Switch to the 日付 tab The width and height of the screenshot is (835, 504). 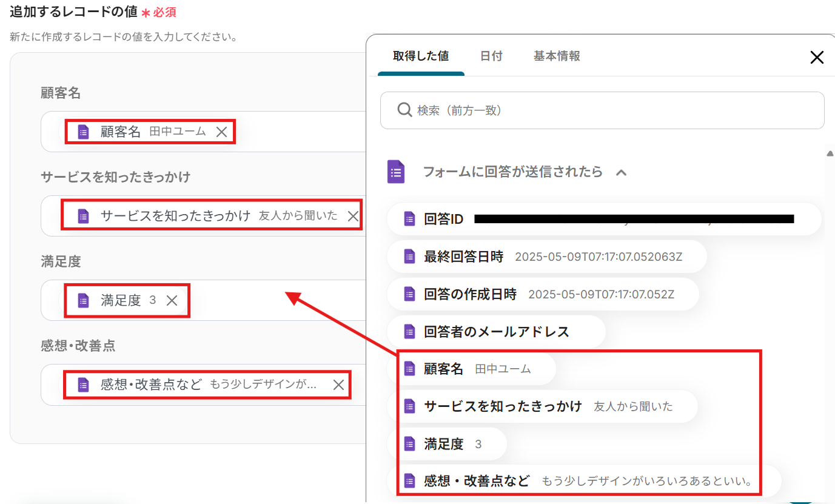tap(491, 56)
